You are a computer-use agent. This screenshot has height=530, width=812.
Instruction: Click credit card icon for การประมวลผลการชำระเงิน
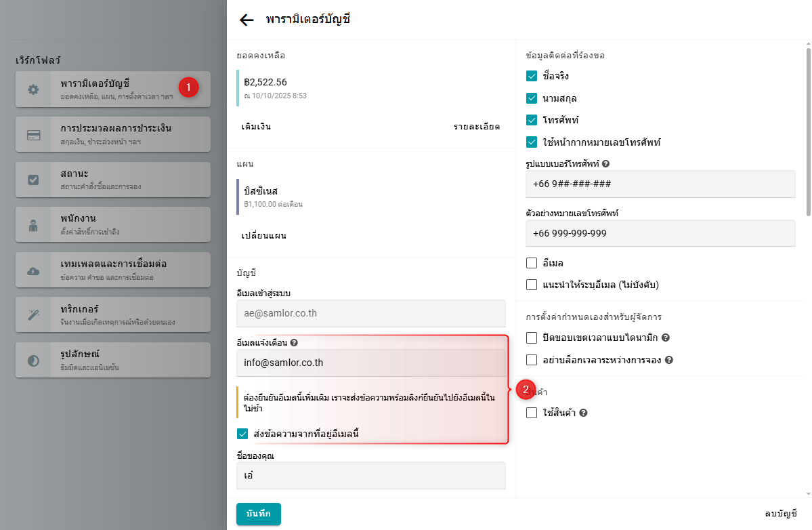[x=33, y=135]
